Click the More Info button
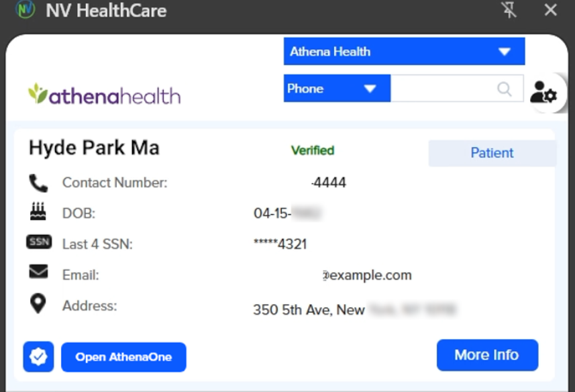Viewport: 575px width, 392px height. [487, 355]
